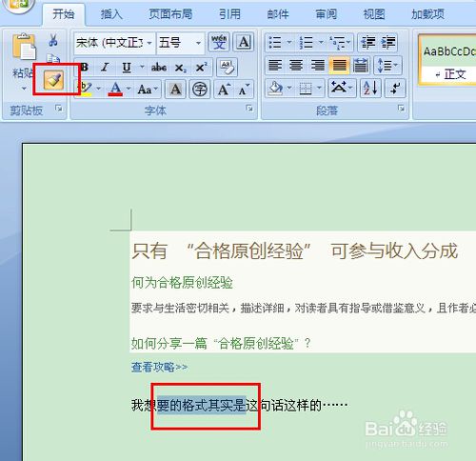Click the borders icon
The height and width of the screenshot is (461, 476).
coord(306,89)
